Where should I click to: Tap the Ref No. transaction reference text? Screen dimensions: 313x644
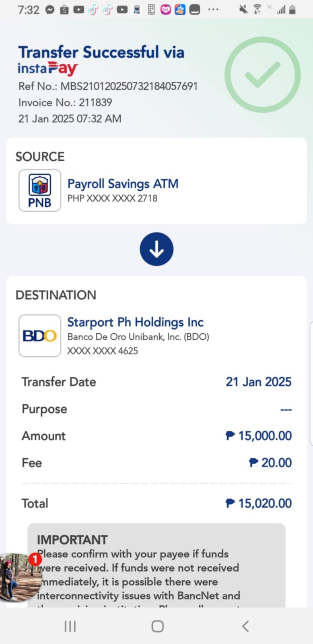click(108, 86)
